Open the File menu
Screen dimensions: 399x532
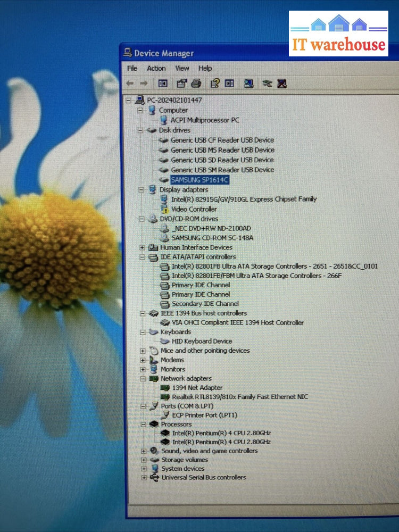tap(132, 68)
